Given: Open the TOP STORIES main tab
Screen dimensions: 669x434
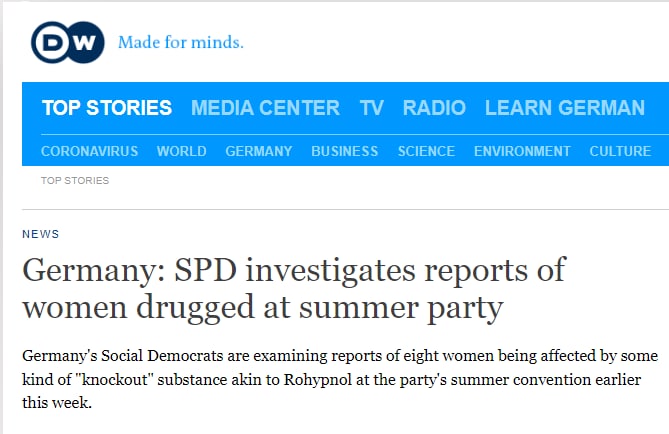Looking at the screenshot, I should (106, 108).
